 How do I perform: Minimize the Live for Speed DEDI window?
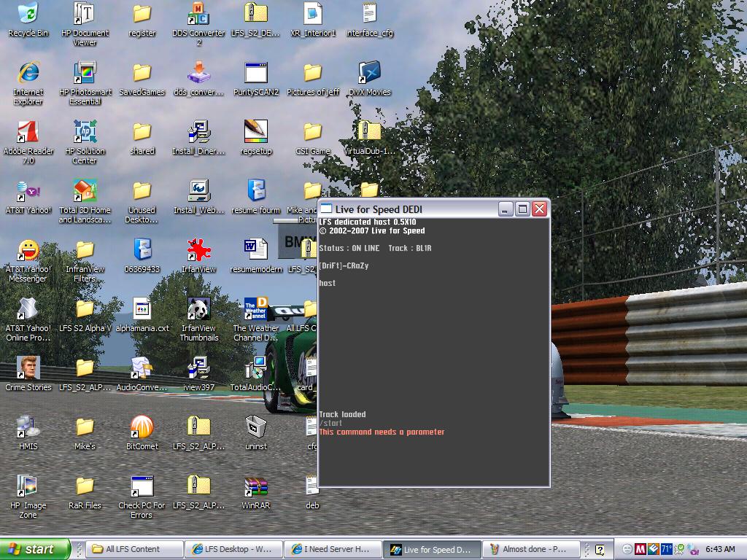(506, 209)
